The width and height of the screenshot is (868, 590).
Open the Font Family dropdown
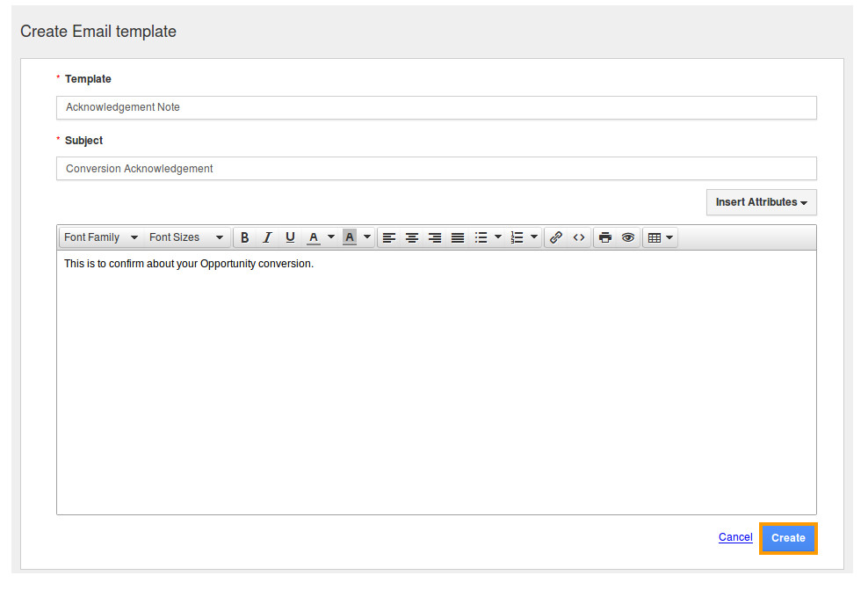[x=101, y=237]
